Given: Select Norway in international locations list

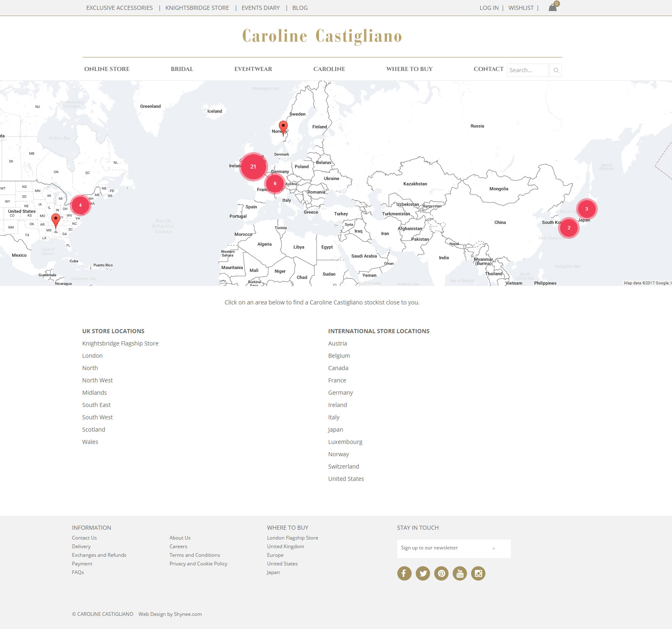Looking at the screenshot, I should [339, 454].
